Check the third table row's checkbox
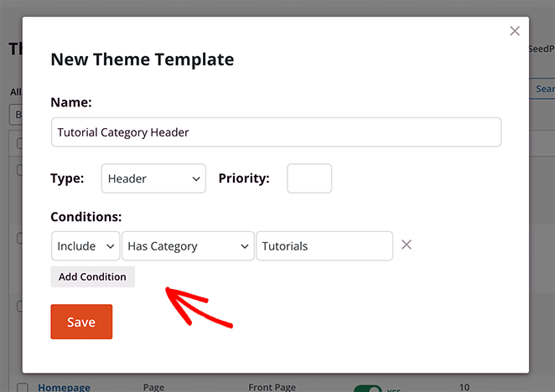 (x=18, y=306)
